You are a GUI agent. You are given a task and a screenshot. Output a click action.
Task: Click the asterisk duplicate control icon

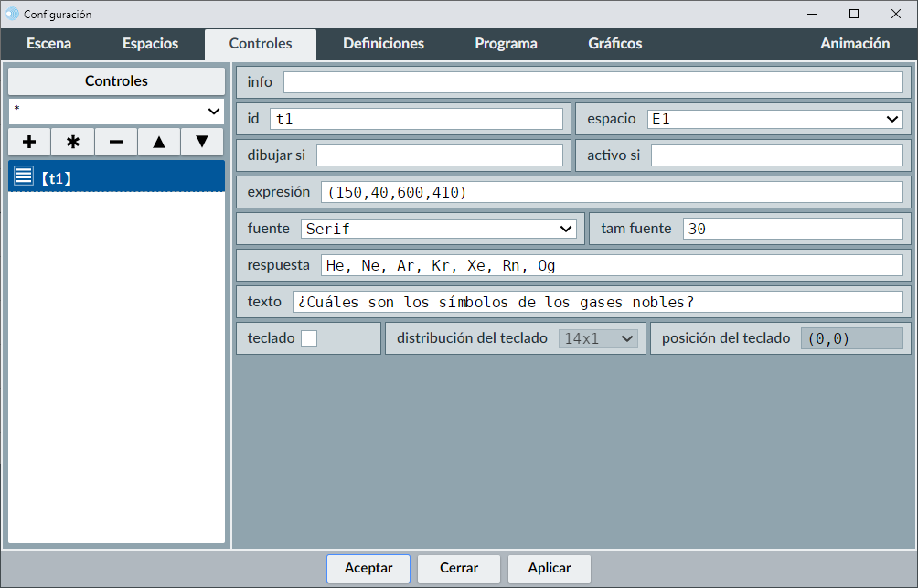click(73, 142)
